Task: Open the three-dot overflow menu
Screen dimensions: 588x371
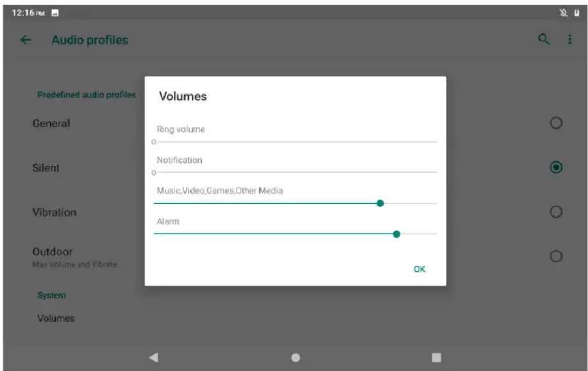Action: point(570,39)
